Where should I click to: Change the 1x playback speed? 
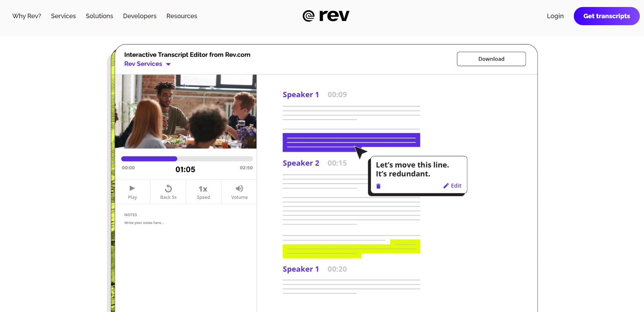tap(203, 189)
